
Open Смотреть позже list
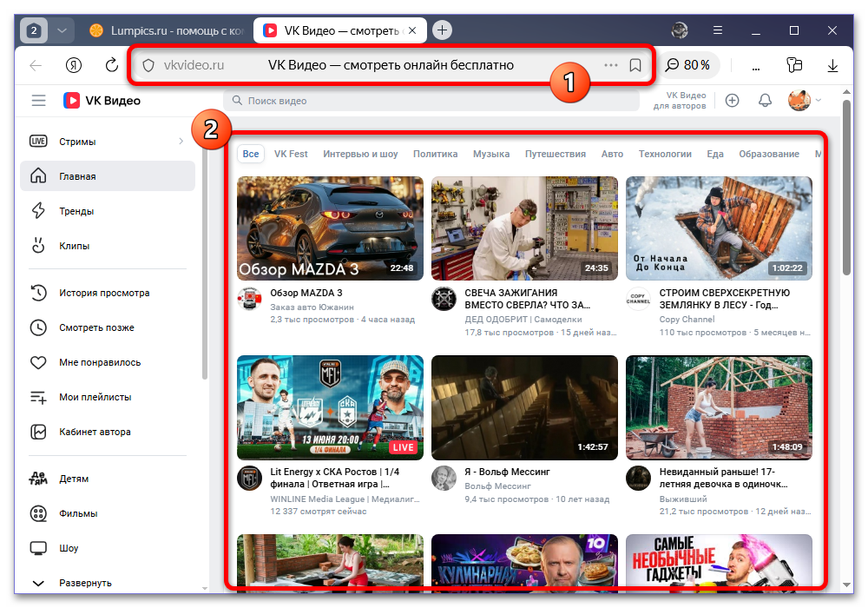click(x=108, y=327)
